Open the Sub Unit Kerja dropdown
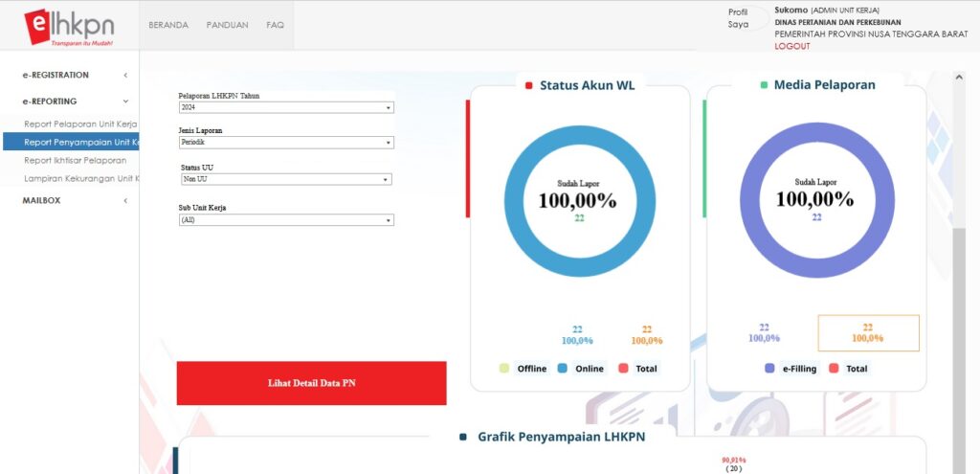Viewport: 980px width, 474px height. click(286, 220)
